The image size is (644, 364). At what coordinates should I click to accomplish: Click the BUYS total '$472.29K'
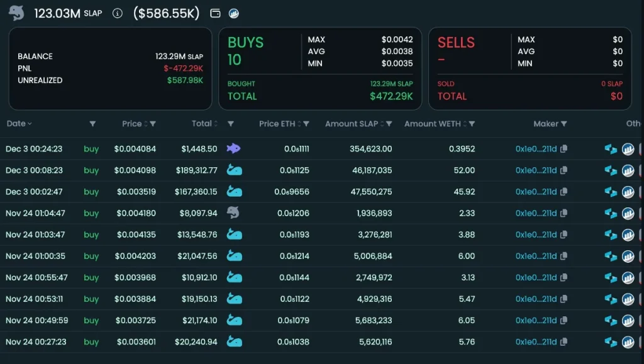pyautogui.click(x=391, y=96)
